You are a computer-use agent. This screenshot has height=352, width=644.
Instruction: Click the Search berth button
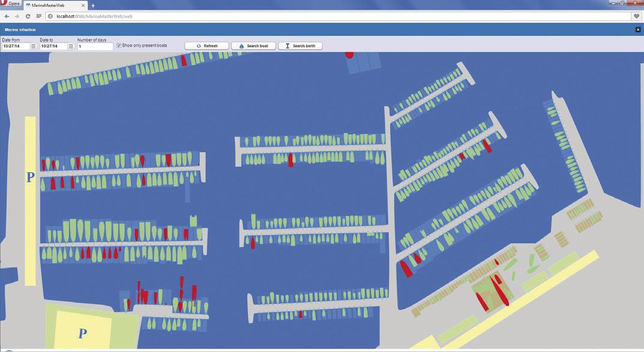click(x=300, y=46)
